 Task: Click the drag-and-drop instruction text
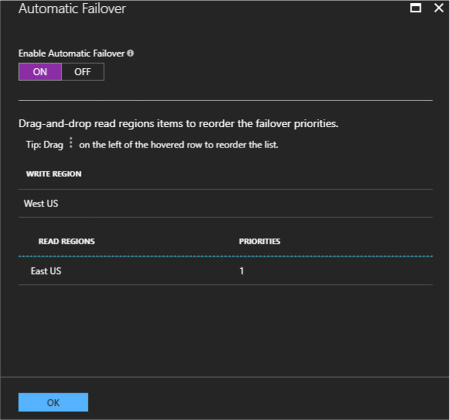[x=179, y=124]
